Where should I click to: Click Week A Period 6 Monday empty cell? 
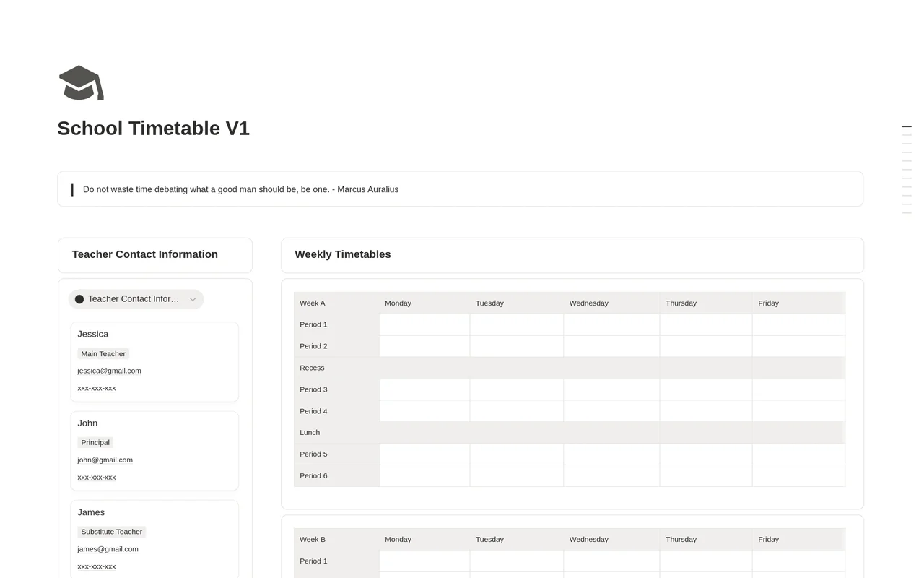click(x=424, y=475)
